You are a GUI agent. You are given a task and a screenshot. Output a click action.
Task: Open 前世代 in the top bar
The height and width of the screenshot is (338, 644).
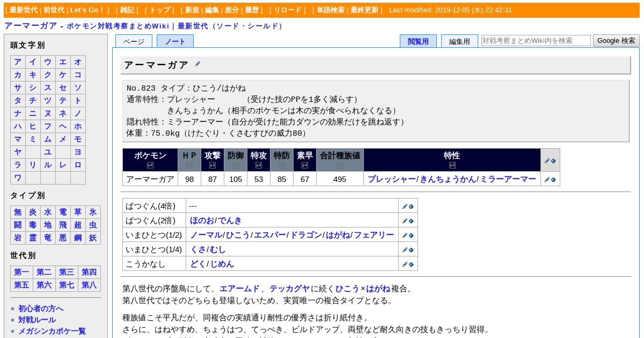55,10
